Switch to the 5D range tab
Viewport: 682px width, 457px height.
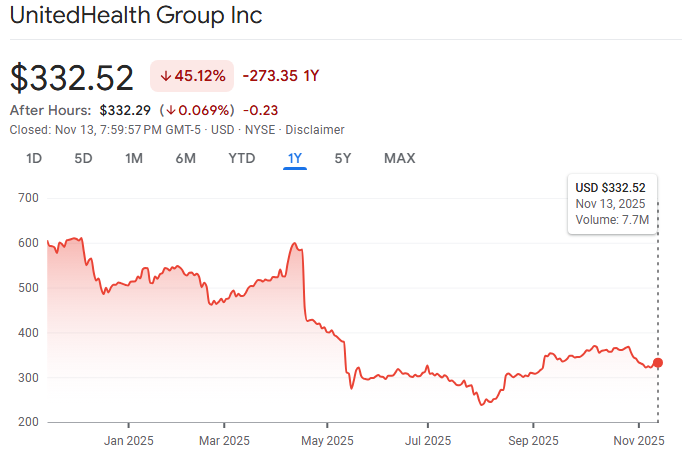84,158
